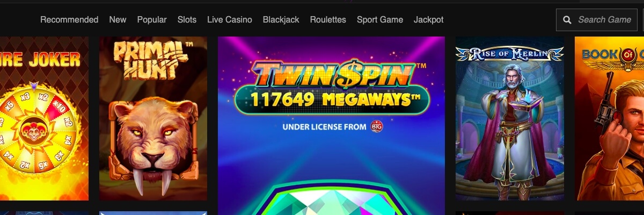Select the Popular category tab
Image resolution: width=644 pixels, height=215 pixels.
152,19
